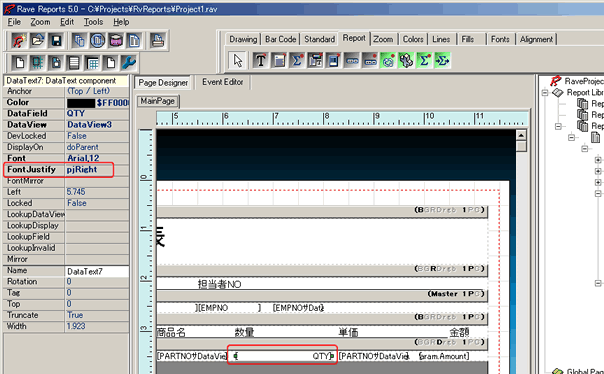The width and height of the screenshot is (604, 374).
Task: Select the Page Designer tab
Action: point(163,82)
